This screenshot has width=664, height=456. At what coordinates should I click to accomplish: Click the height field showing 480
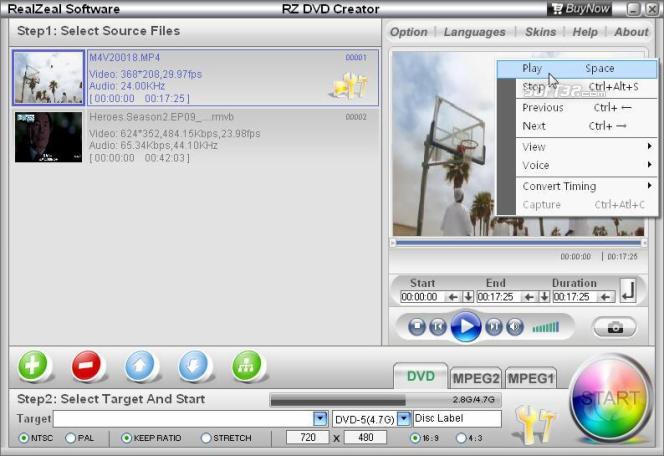pyautogui.click(x=365, y=437)
